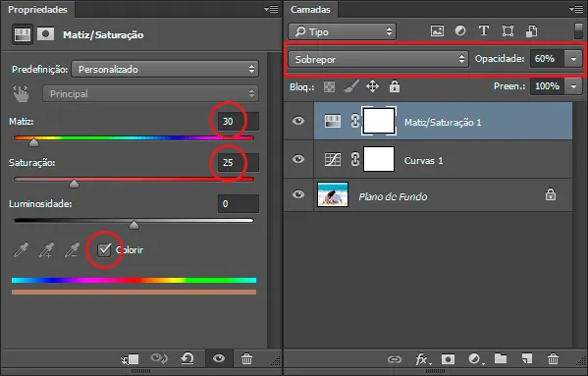
Task: Select the Curvas 1 layer mask thumbnail
Action: (379, 159)
